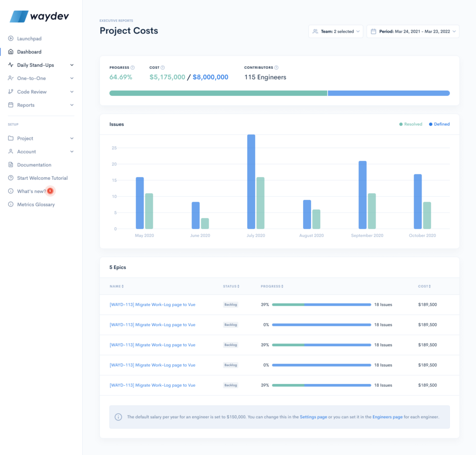Click the first WAYD-113 epic link
The image size is (476, 455).
pyautogui.click(x=152, y=304)
